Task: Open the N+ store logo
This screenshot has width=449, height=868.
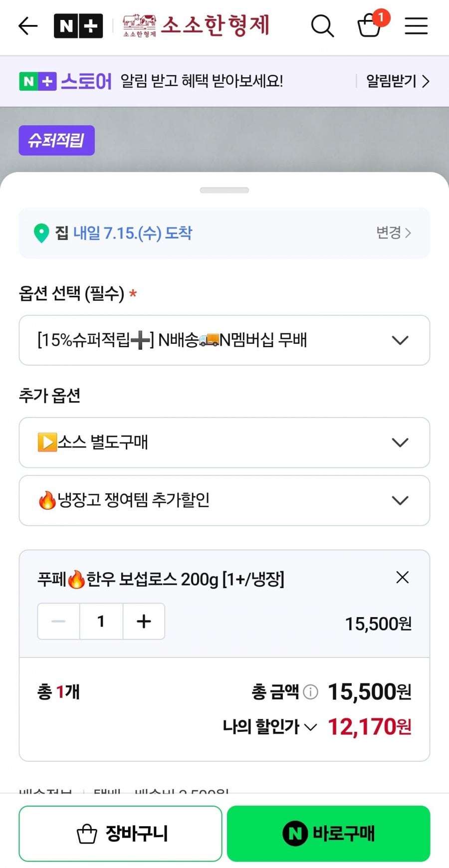Action: [78, 26]
